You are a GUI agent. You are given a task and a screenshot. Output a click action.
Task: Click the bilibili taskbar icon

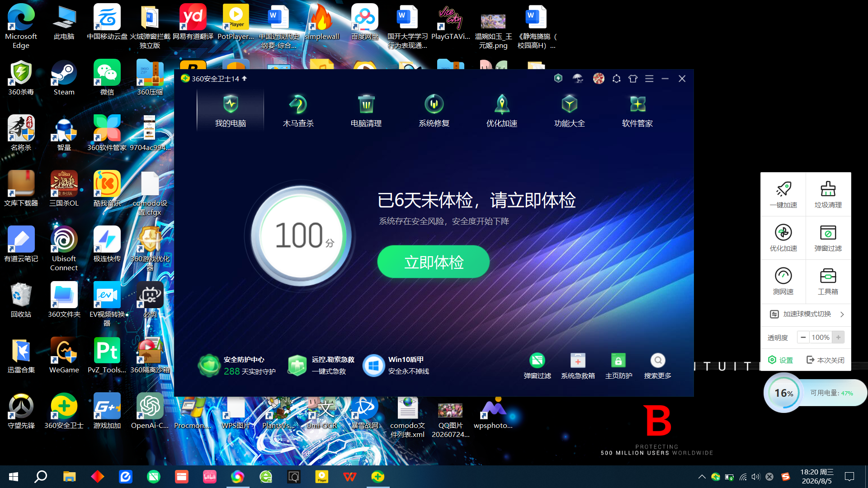point(209,477)
